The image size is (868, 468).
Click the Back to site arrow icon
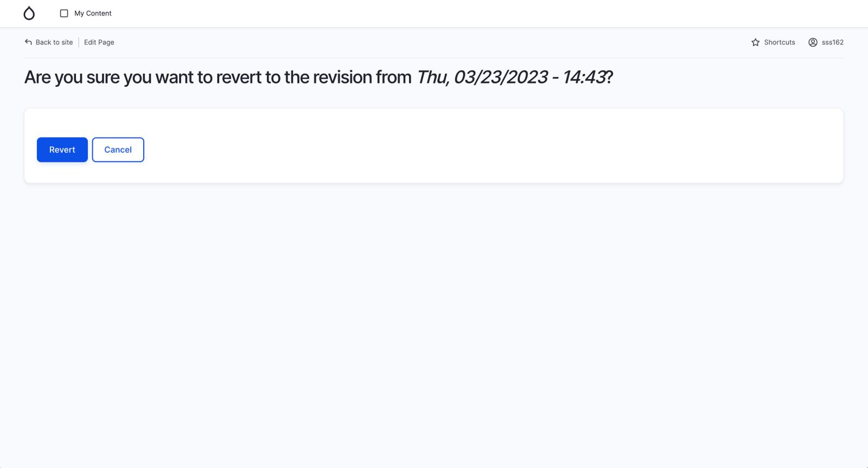(28, 42)
